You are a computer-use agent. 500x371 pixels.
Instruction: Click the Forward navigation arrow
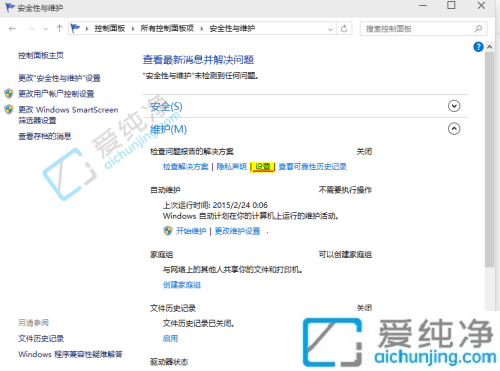click(31, 29)
